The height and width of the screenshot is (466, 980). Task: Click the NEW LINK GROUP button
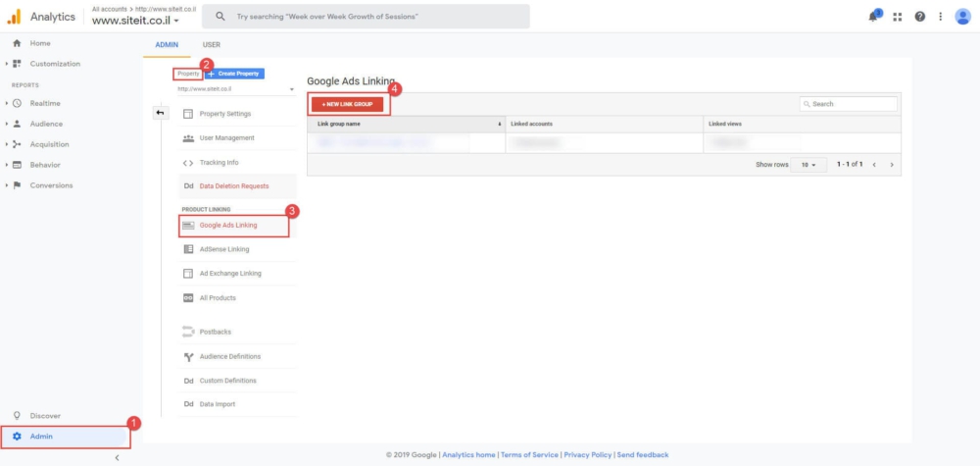point(348,104)
